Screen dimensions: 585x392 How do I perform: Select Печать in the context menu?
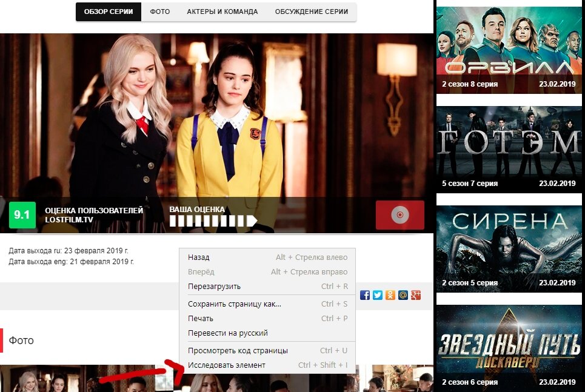tap(267, 318)
